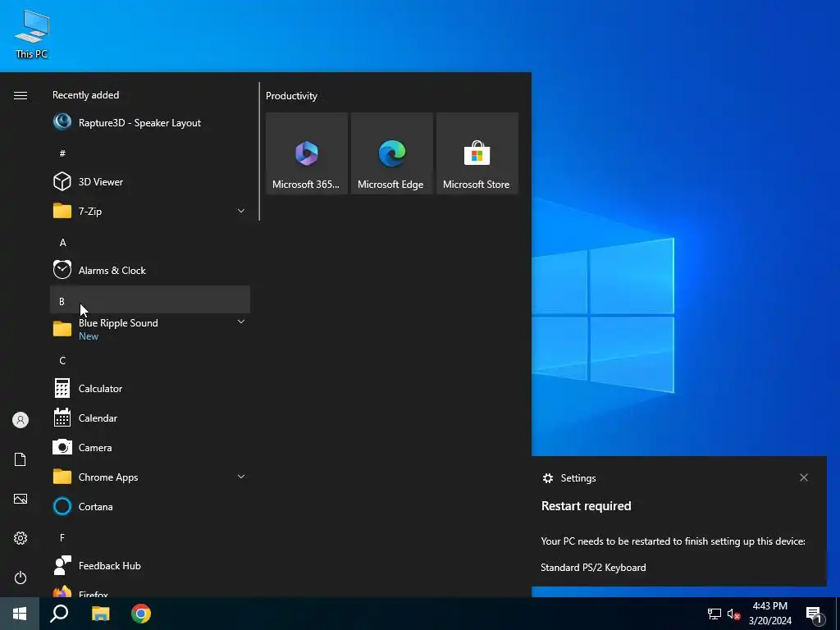840x630 pixels.
Task: Open network status tray icon
Action: pos(714,614)
